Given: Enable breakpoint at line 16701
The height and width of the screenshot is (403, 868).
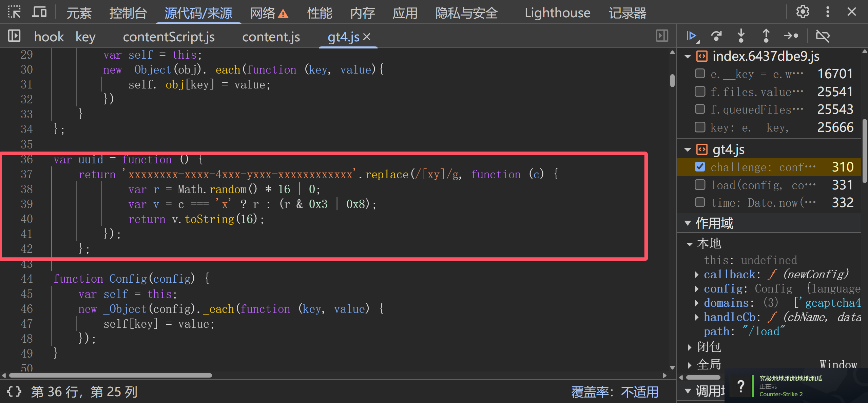Looking at the screenshot, I should pyautogui.click(x=700, y=74).
